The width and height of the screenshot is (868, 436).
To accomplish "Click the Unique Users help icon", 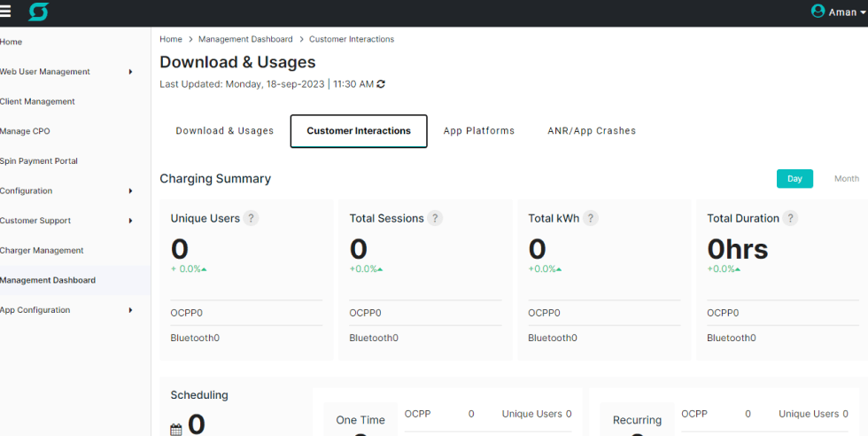I will (252, 218).
